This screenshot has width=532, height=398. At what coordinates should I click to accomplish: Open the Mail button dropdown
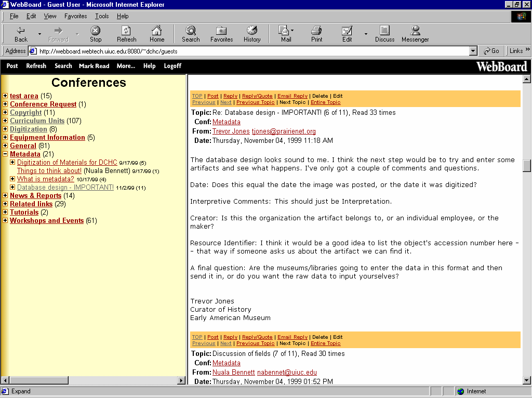(292, 31)
